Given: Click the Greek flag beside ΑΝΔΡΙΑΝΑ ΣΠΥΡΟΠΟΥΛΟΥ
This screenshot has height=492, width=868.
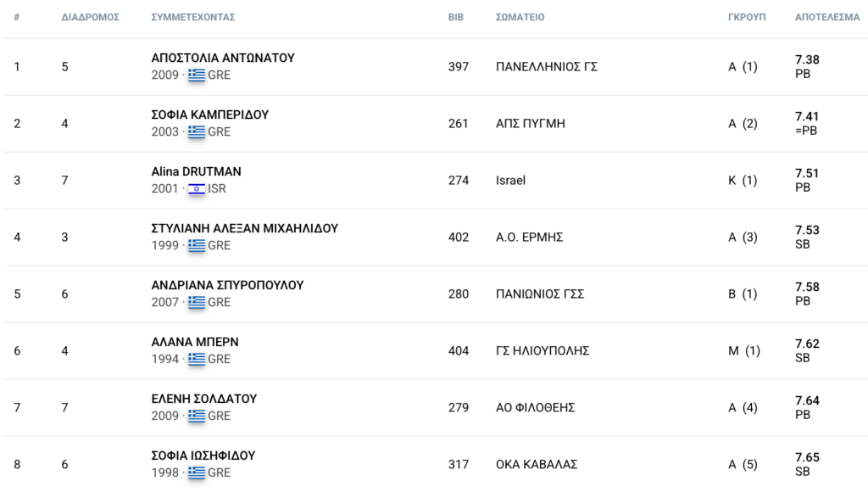Looking at the screenshot, I should (x=197, y=302).
